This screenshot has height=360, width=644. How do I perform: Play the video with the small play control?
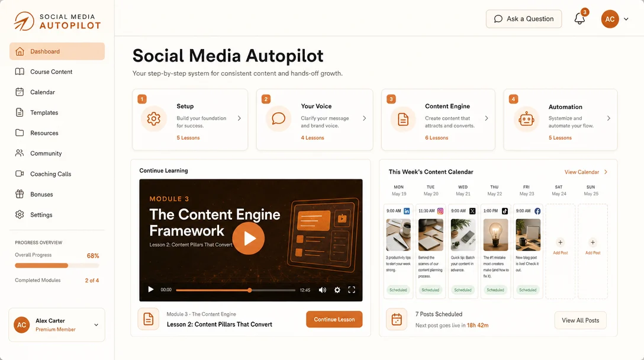point(151,290)
